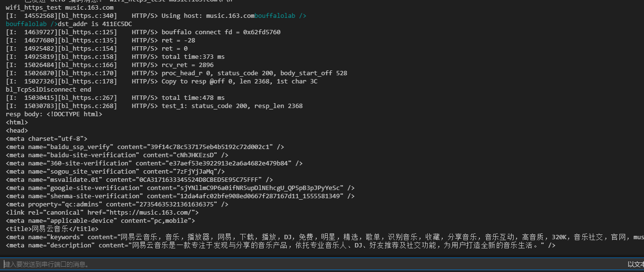Click the 'ret = 0' log line
Screen dimensions: 644x272
pyautogui.click(x=97, y=49)
